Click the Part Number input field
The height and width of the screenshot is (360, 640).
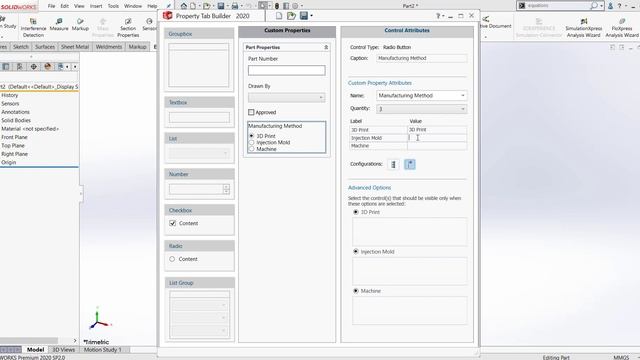point(287,70)
